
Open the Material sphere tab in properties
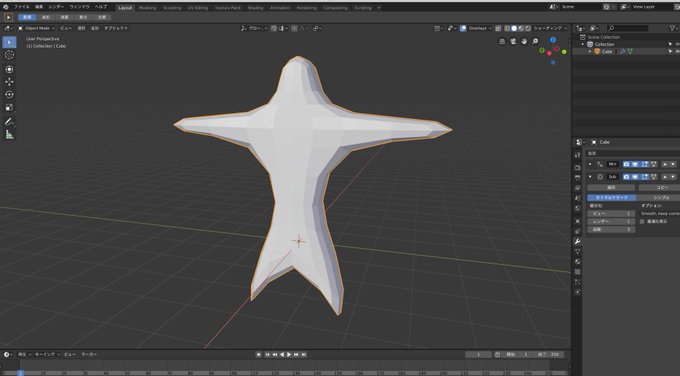pos(577,262)
